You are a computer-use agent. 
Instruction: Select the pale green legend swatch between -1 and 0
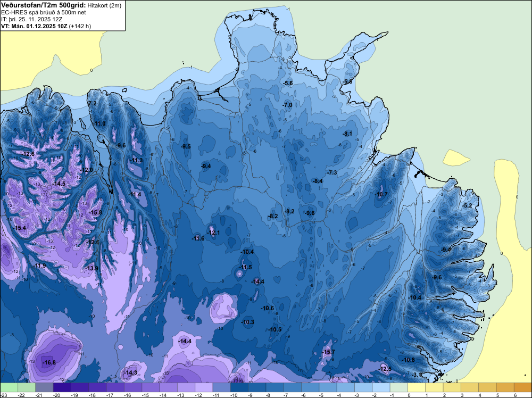pyautogui.click(x=398, y=387)
